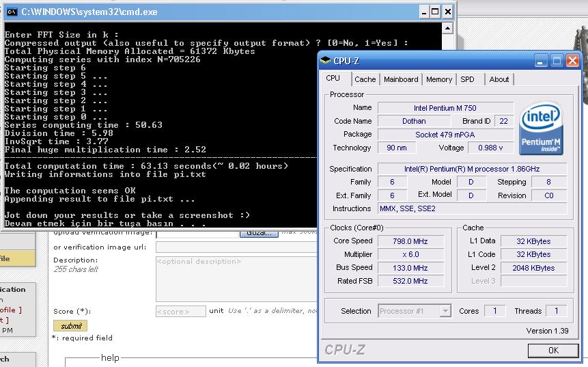Click the '255 chars left' text on web form
The height and width of the screenshot is (367, 588).
click(76, 269)
